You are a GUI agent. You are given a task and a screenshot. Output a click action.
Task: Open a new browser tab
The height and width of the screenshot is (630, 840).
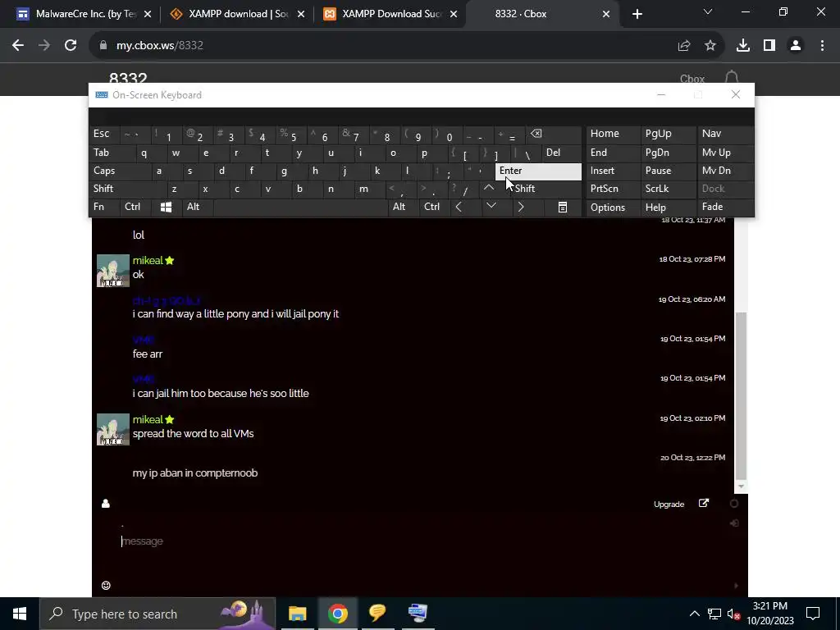tap(637, 14)
